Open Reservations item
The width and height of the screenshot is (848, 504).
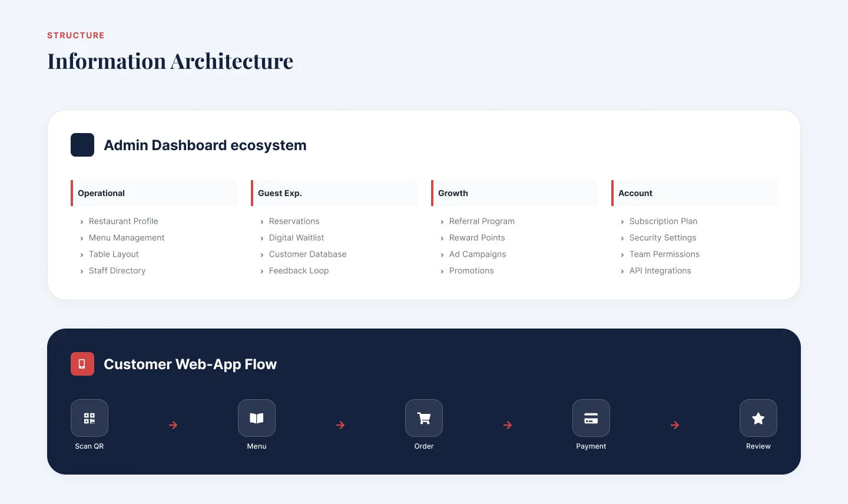[294, 221]
